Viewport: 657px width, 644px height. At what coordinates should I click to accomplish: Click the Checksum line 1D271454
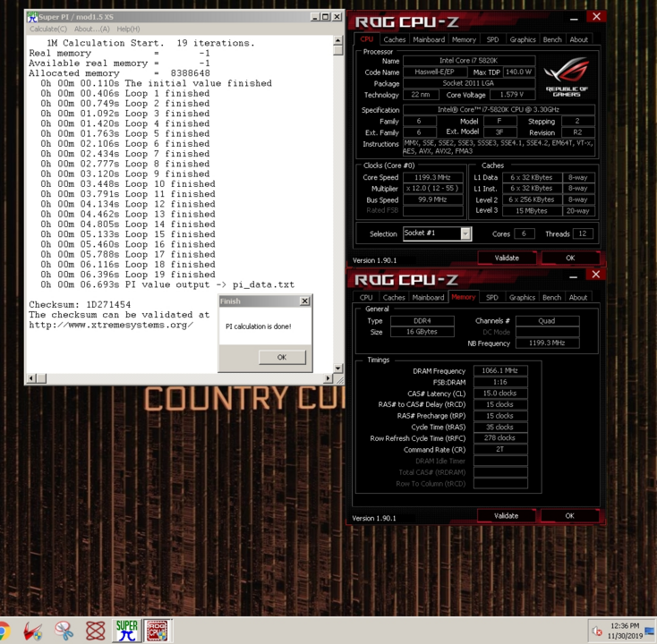(x=80, y=305)
